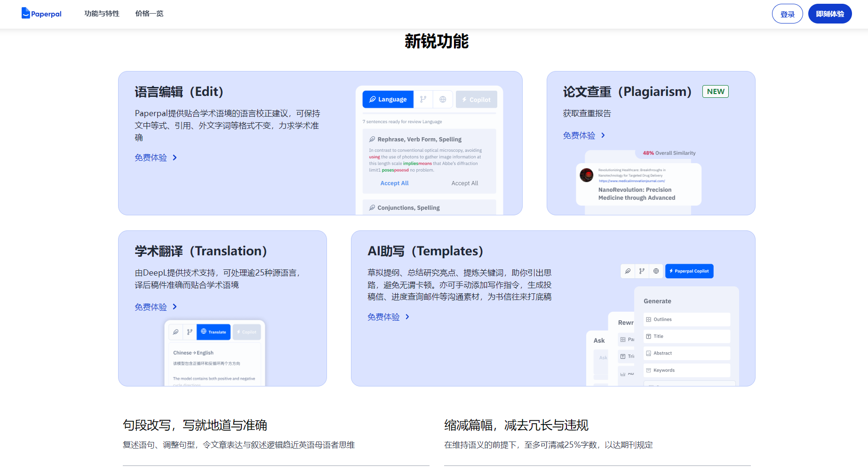Image resolution: width=868 pixels, height=473 pixels.
Task: Open the 功能与特性 menu
Action: [x=102, y=14]
